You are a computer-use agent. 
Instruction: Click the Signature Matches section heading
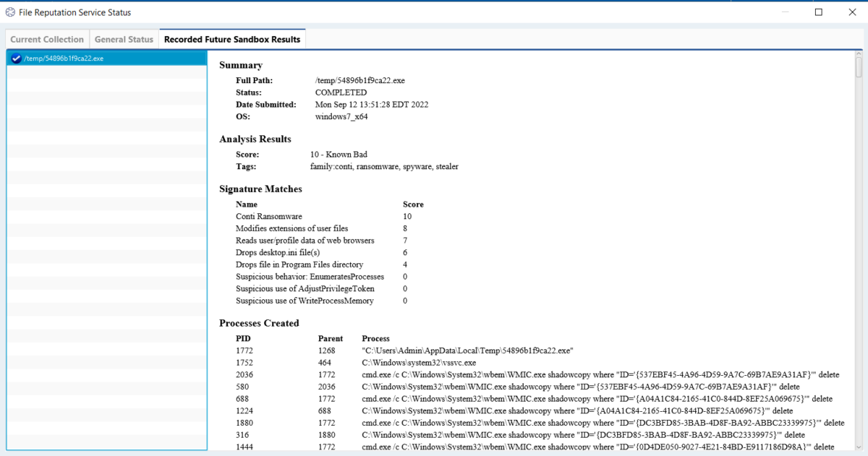pyautogui.click(x=259, y=189)
